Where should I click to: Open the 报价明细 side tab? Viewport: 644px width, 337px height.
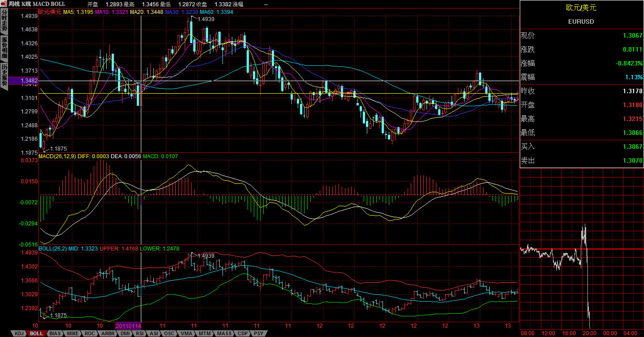4,48
